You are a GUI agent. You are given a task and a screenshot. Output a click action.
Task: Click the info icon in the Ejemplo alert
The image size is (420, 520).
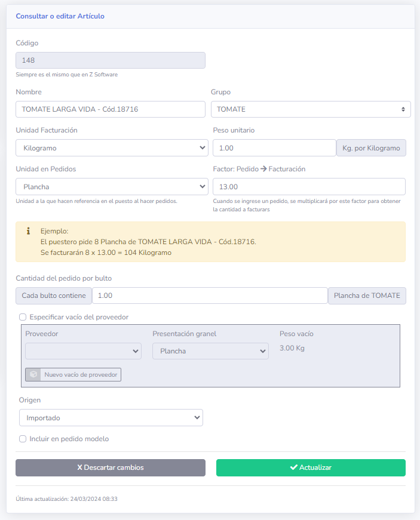tap(28, 230)
